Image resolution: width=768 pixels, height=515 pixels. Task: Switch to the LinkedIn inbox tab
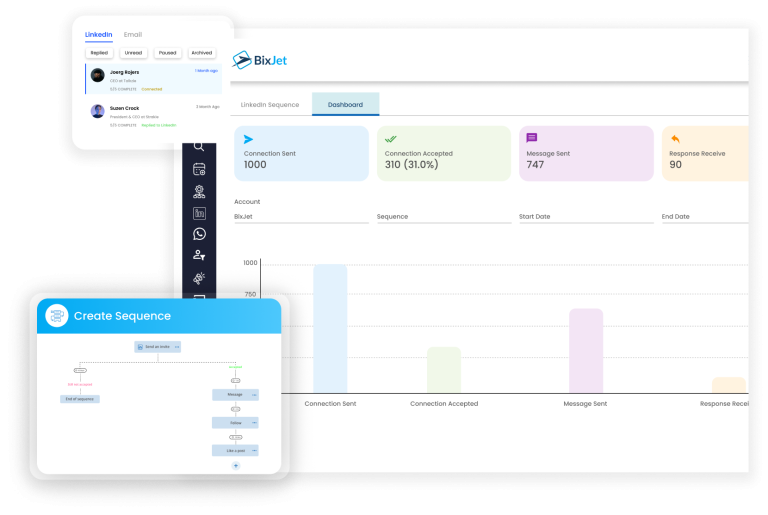pyautogui.click(x=98, y=35)
